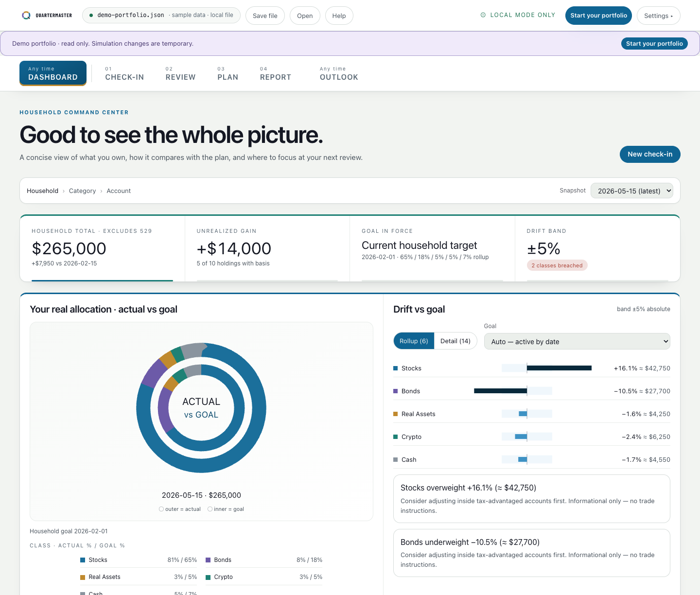Viewport: 700px width, 595px height.
Task: Open the DASHBOARD tab
Action: (x=53, y=73)
